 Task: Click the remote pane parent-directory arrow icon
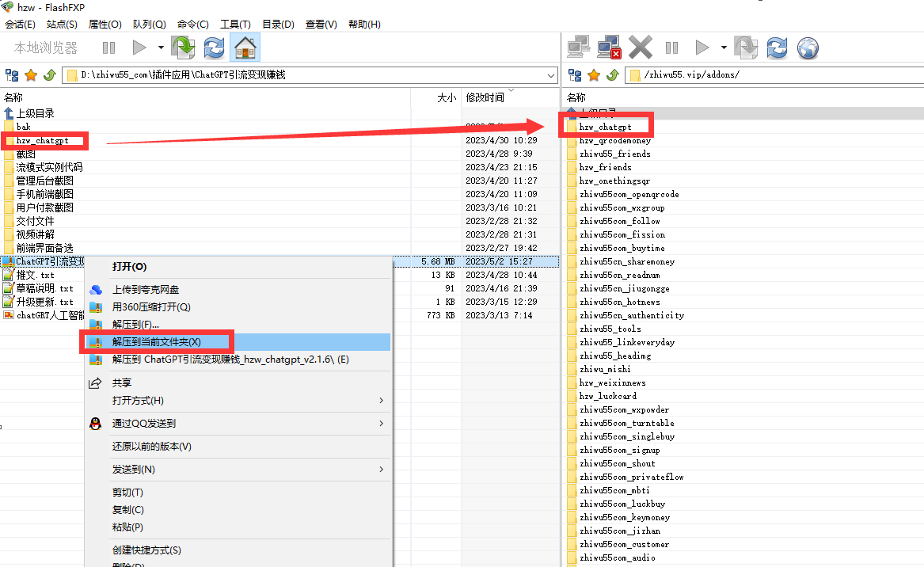coord(612,75)
